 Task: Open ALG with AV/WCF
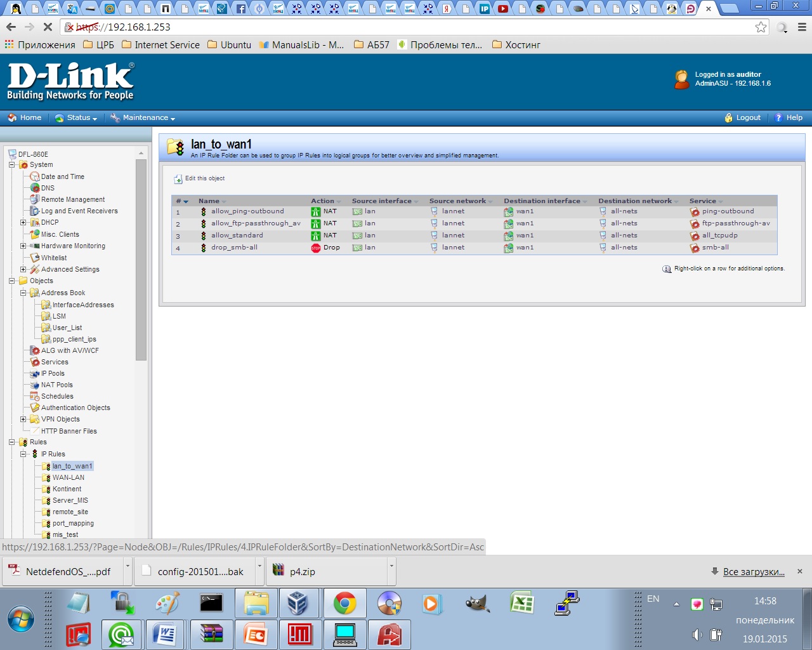pyautogui.click(x=70, y=350)
